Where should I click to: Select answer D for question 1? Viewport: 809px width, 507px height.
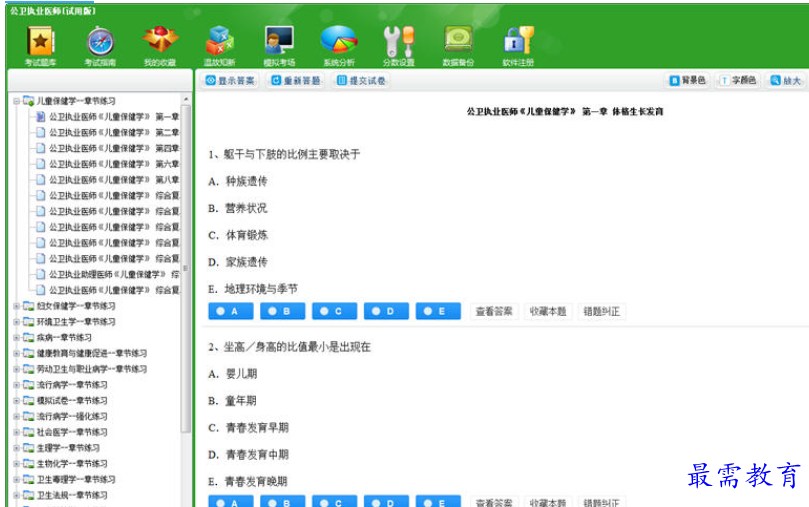[386, 311]
